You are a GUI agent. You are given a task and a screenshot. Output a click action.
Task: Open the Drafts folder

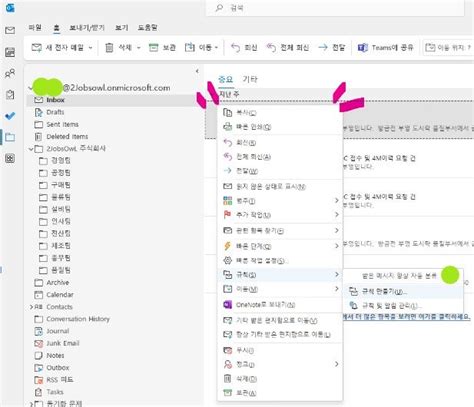[x=49, y=112]
